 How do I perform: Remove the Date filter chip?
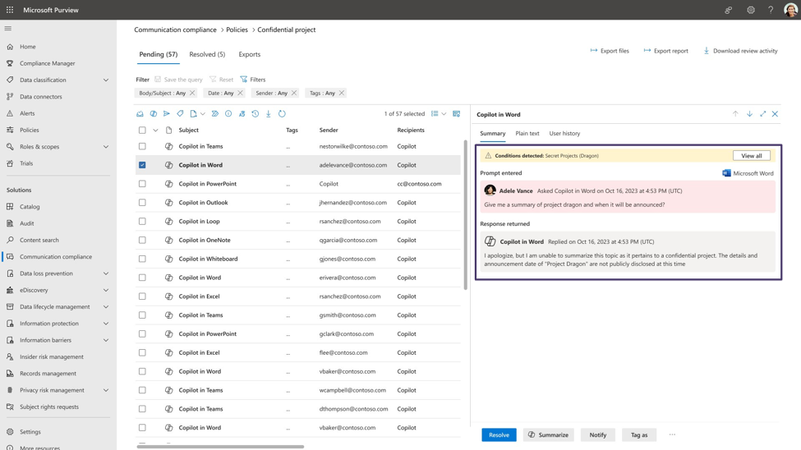pos(240,93)
